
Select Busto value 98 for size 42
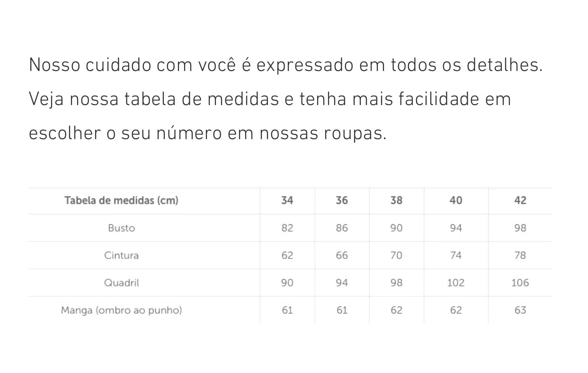click(520, 228)
